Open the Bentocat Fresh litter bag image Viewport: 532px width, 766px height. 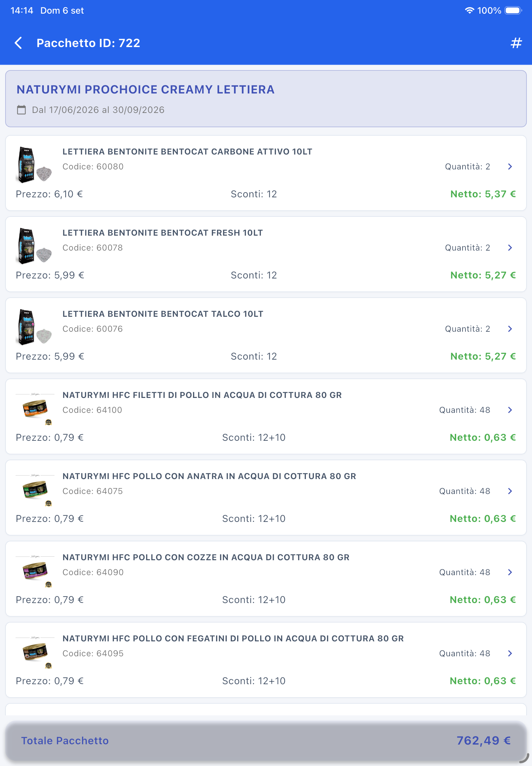click(x=34, y=246)
